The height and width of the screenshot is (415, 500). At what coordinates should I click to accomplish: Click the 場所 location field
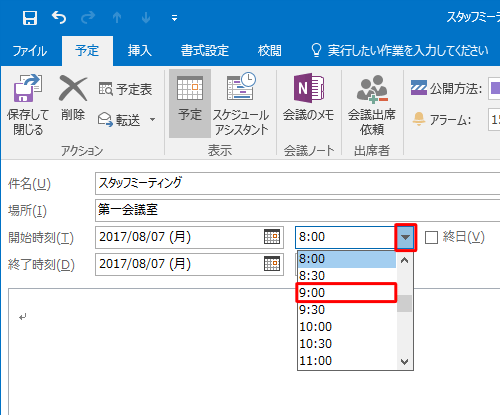pos(297,210)
